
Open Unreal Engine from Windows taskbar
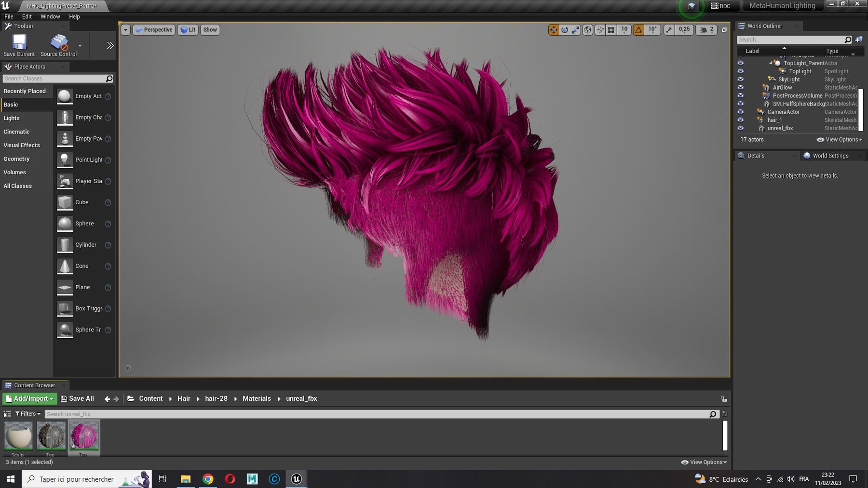[x=297, y=479]
